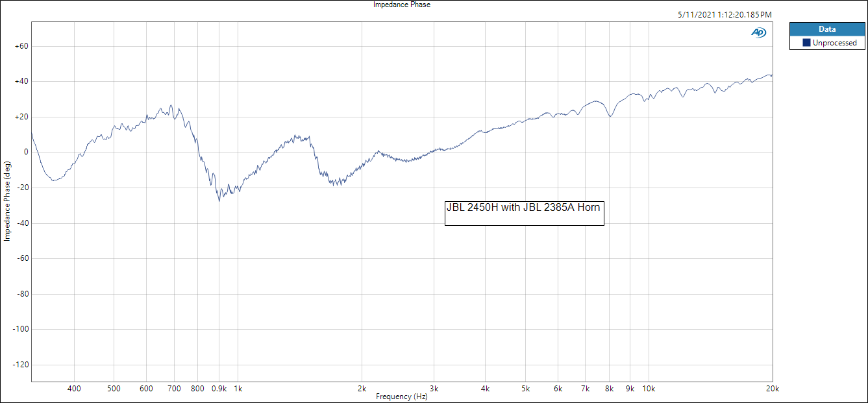Click the 8k frequency tick label
The image size is (868, 403).
609,388
